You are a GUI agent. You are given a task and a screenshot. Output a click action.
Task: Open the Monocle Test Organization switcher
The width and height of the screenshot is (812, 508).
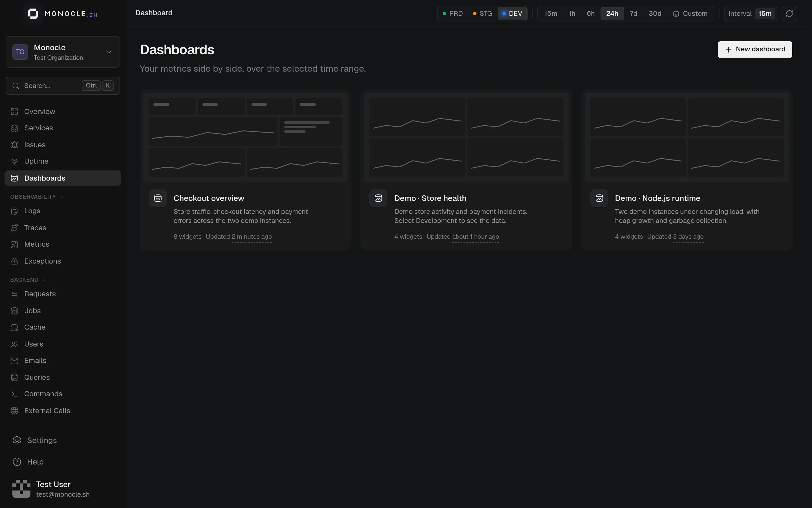click(x=63, y=52)
